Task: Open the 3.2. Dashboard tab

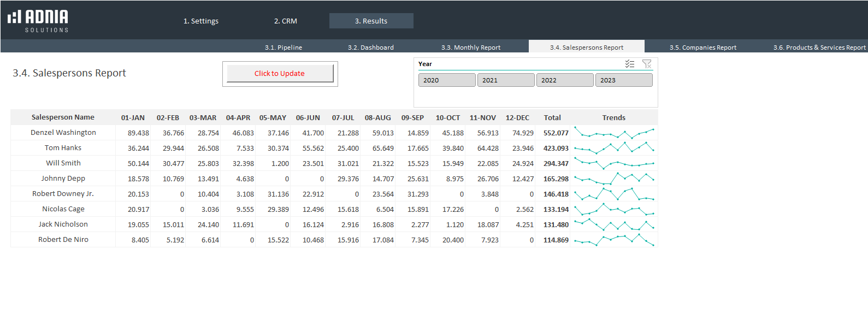Action: 371,48
